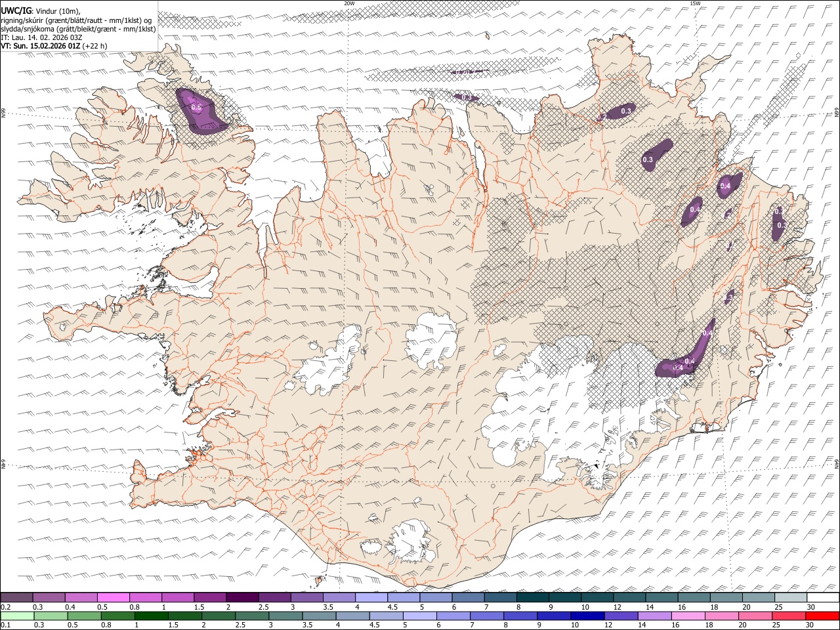
Task: Select the white swatch labeled 30
Action: pyautogui.click(x=822, y=597)
